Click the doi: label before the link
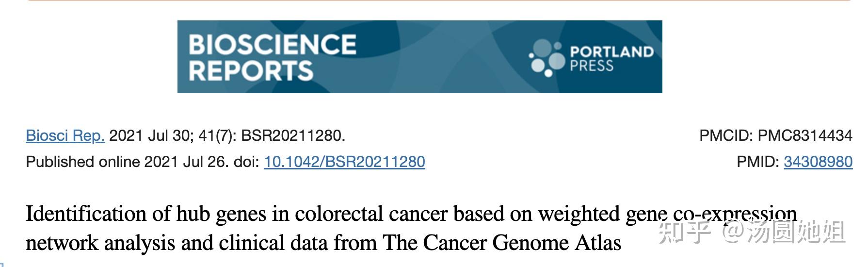This screenshot has height=267, width=868. (x=246, y=162)
